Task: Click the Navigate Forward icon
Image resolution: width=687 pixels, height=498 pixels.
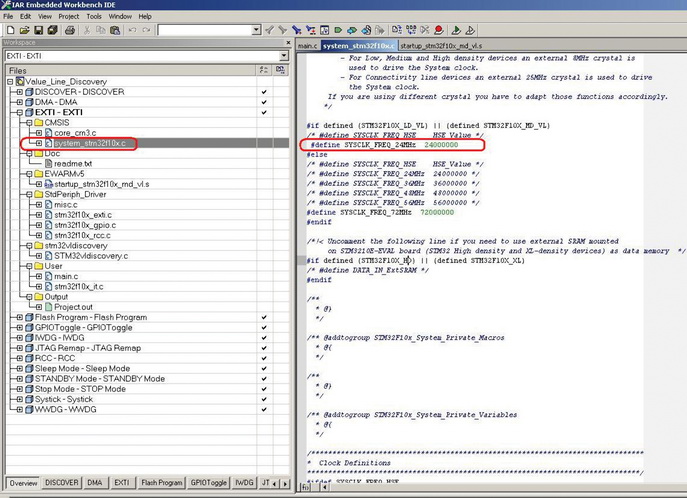Action: click(380, 30)
